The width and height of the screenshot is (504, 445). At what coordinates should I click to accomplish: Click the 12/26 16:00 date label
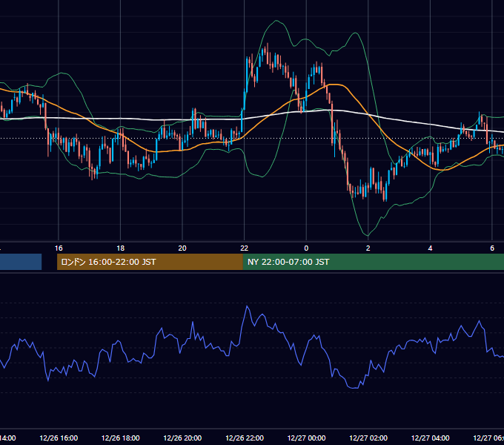coord(59,438)
